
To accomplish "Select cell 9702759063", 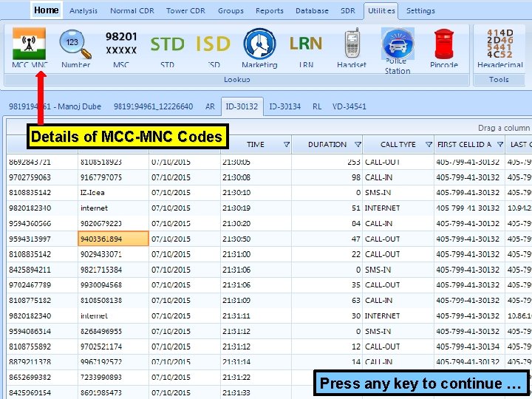I will (x=42, y=177).
